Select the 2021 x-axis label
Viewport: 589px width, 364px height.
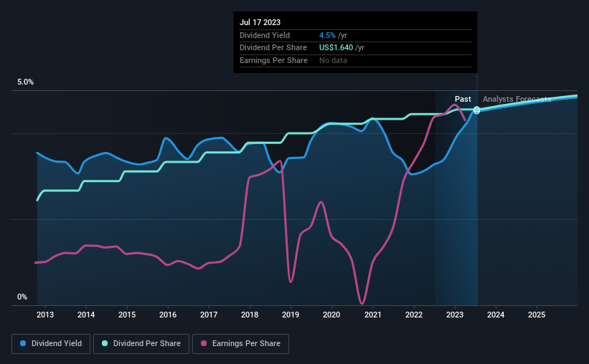372,315
